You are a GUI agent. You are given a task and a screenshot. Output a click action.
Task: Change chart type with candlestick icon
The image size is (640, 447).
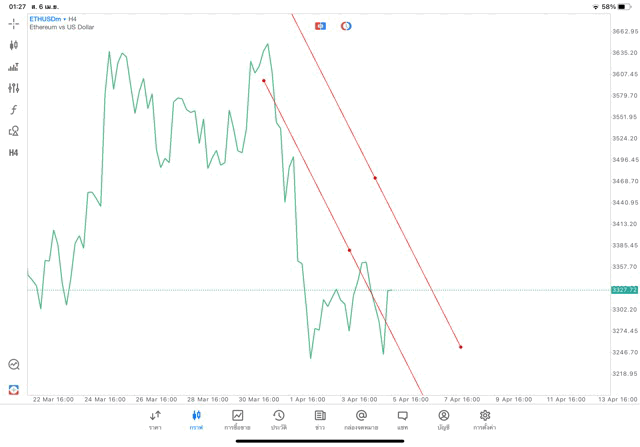click(x=14, y=45)
